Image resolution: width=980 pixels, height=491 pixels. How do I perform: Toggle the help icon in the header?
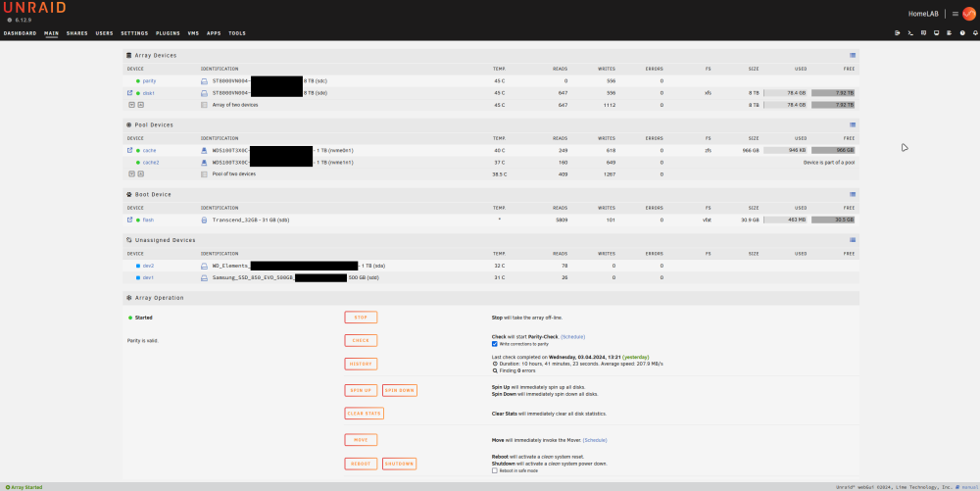(962, 33)
